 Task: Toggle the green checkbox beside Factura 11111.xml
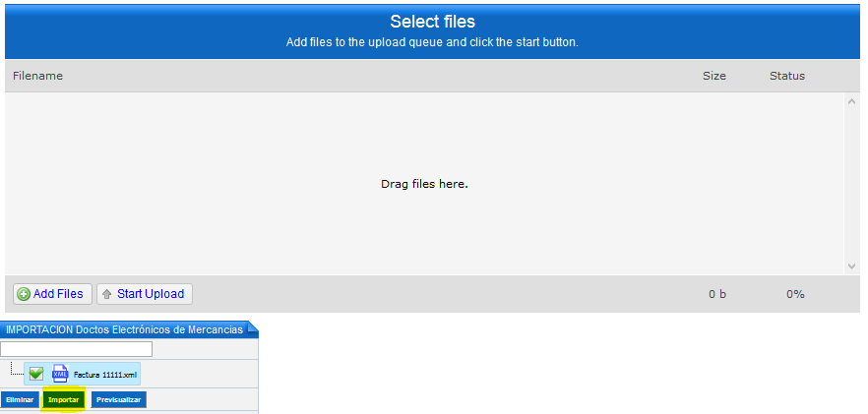tap(36, 374)
